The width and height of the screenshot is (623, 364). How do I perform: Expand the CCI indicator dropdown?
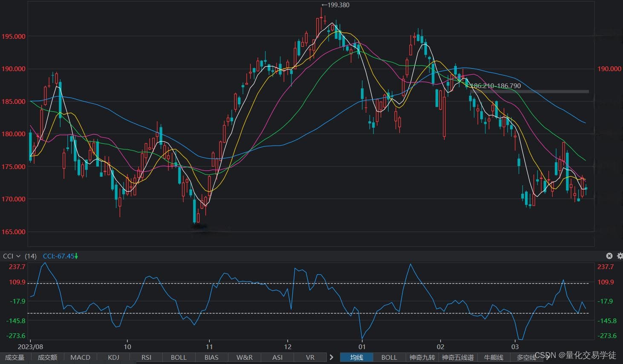pos(18,256)
